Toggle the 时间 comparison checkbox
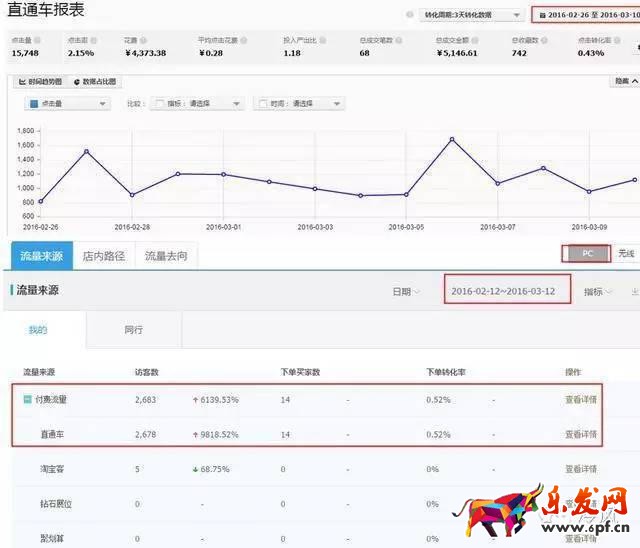This screenshot has height=548, width=640. [x=262, y=103]
